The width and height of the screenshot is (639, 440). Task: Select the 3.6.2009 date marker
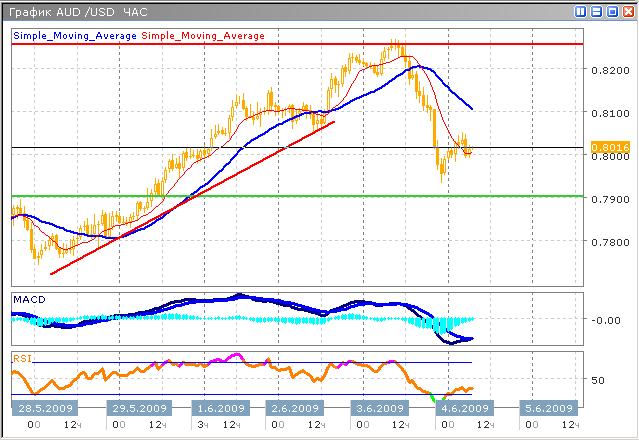coord(380,408)
